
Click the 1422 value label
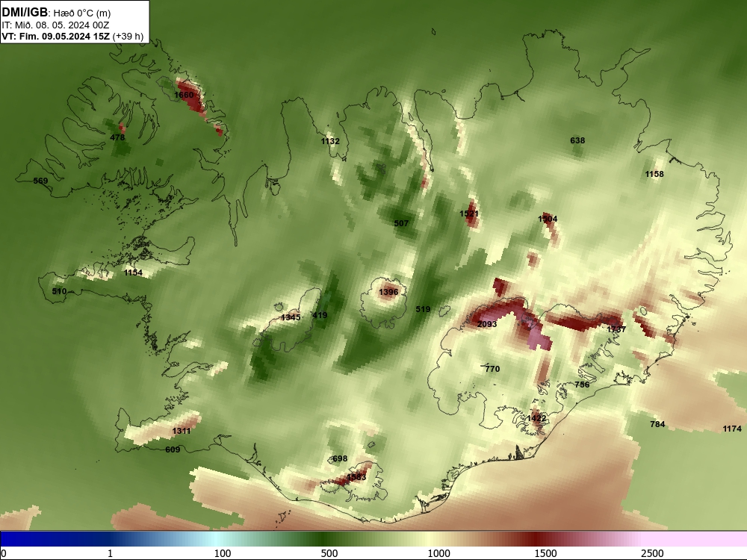click(536, 417)
